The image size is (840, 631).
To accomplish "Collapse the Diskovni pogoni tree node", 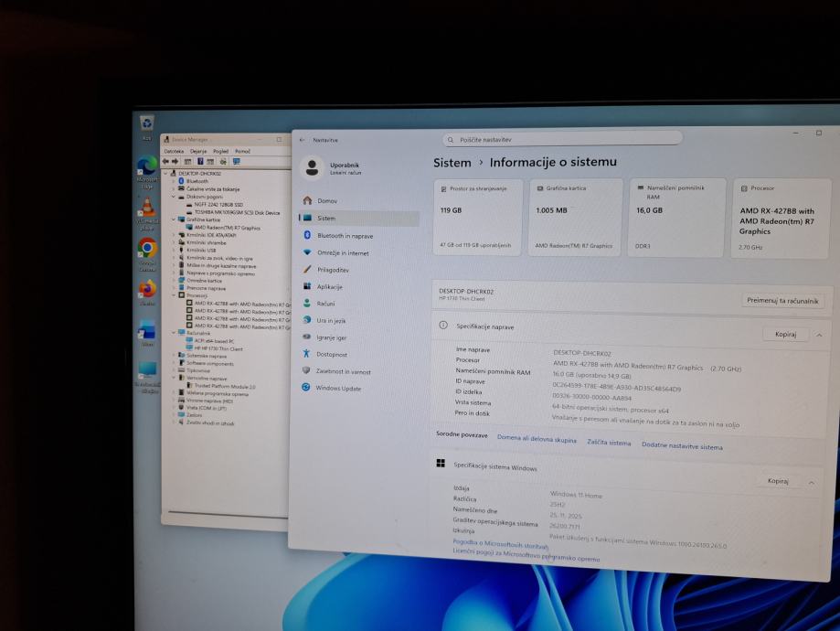I will (173, 196).
